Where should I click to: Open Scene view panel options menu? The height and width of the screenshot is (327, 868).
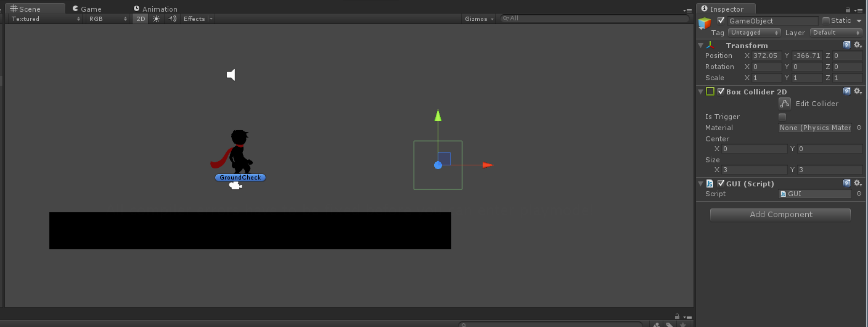coord(687,10)
